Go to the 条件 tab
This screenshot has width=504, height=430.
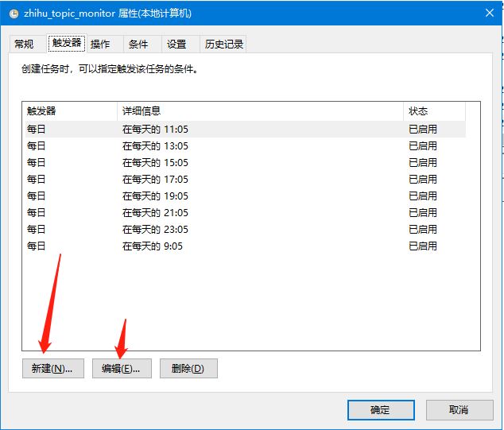138,44
